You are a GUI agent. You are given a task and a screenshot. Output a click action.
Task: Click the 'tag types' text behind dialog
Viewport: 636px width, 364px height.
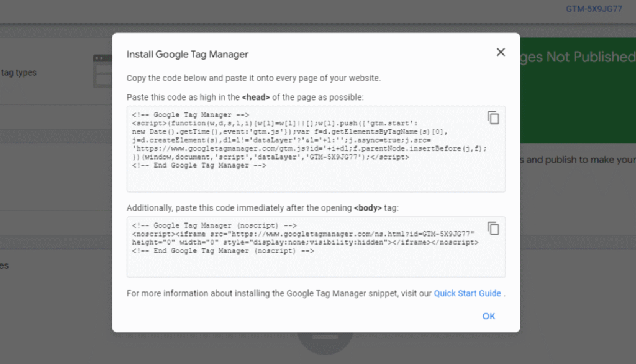(19, 73)
